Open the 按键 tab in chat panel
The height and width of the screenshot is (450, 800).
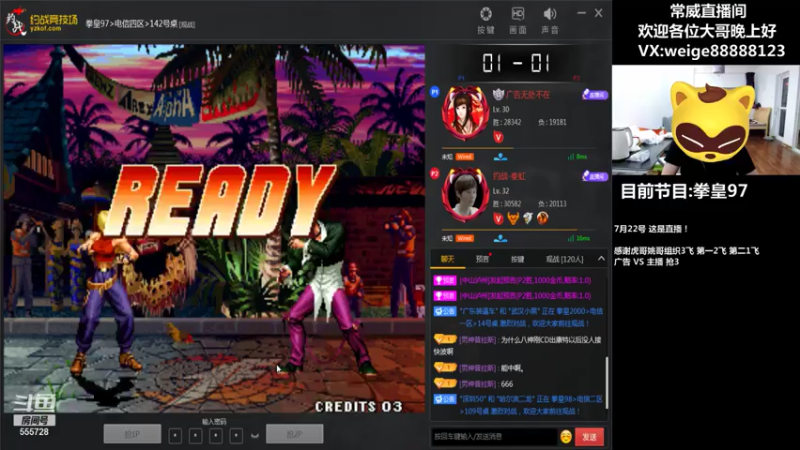pyautogui.click(x=517, y=259)
